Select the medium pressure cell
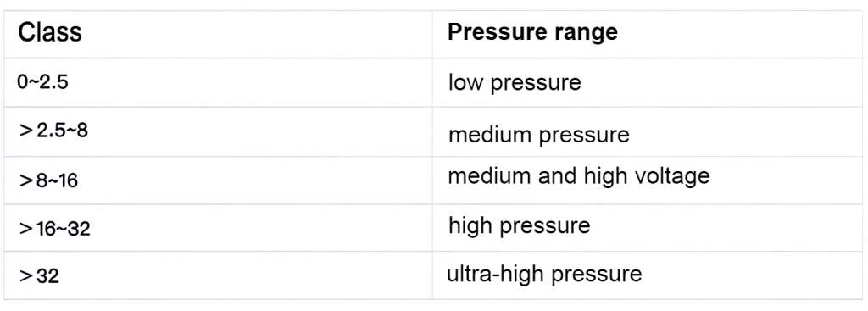Viewport: 868px width, 311px height. [x=648, y=131]
